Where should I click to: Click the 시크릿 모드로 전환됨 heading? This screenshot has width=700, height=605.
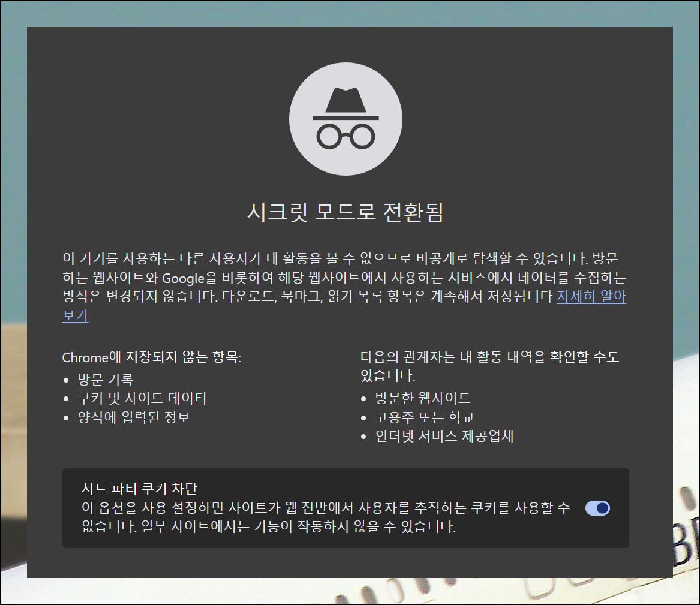(345, 212)
